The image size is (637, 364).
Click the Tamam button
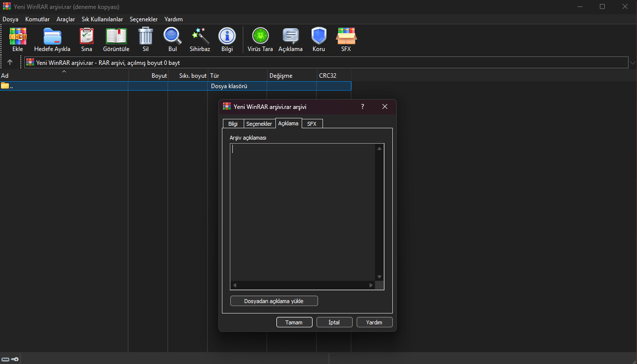[294, 322]
